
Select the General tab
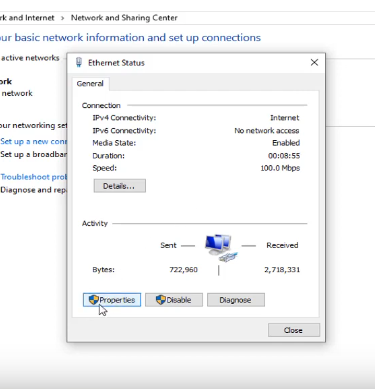90,83
